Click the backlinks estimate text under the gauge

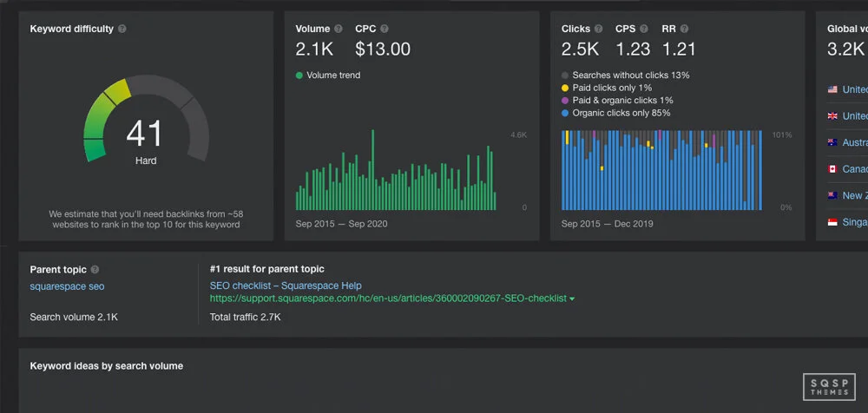(x=146, y=220)
